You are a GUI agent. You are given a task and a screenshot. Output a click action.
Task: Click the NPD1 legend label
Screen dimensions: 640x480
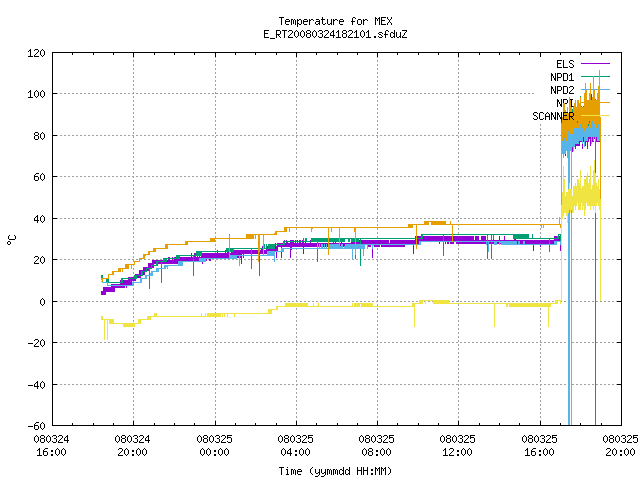point(562,77)
